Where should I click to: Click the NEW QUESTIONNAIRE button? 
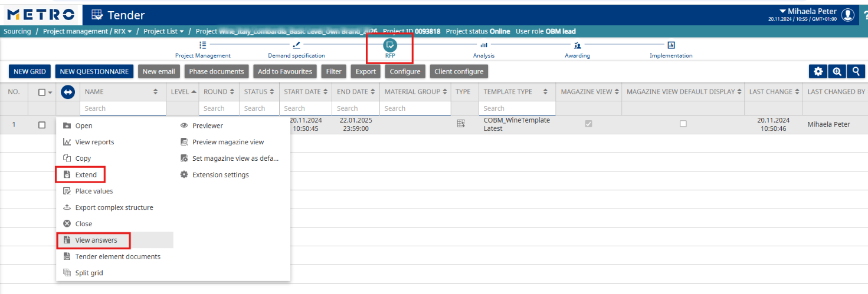pos(94,71)
